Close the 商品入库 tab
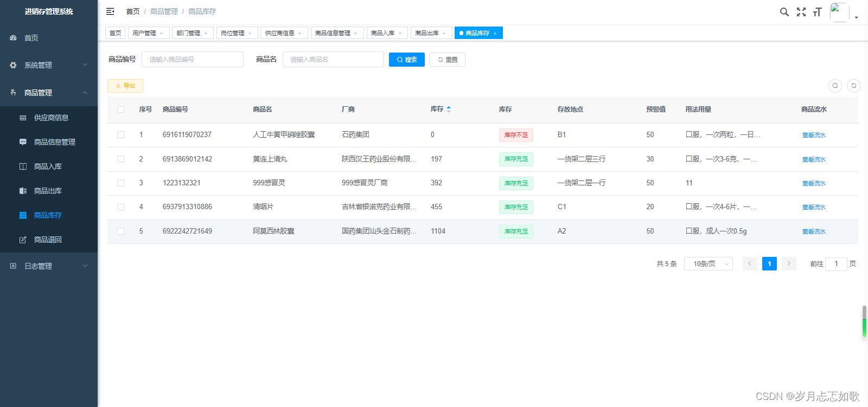 [400, 34]
